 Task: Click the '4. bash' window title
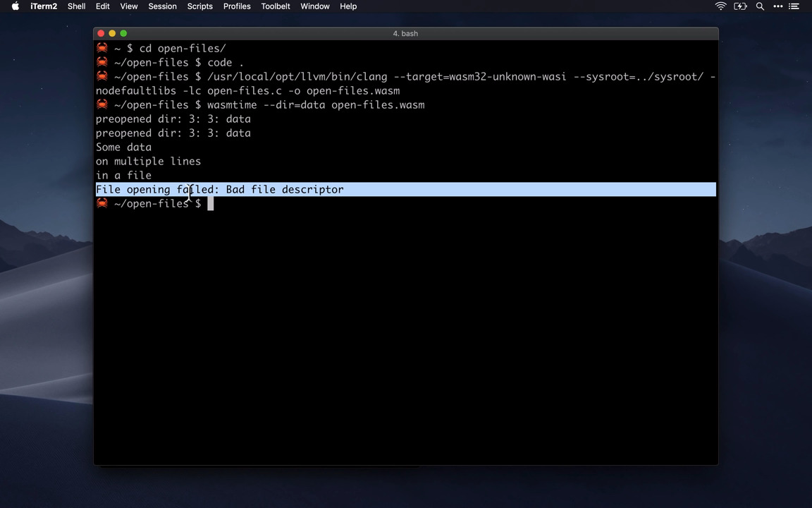405,33
